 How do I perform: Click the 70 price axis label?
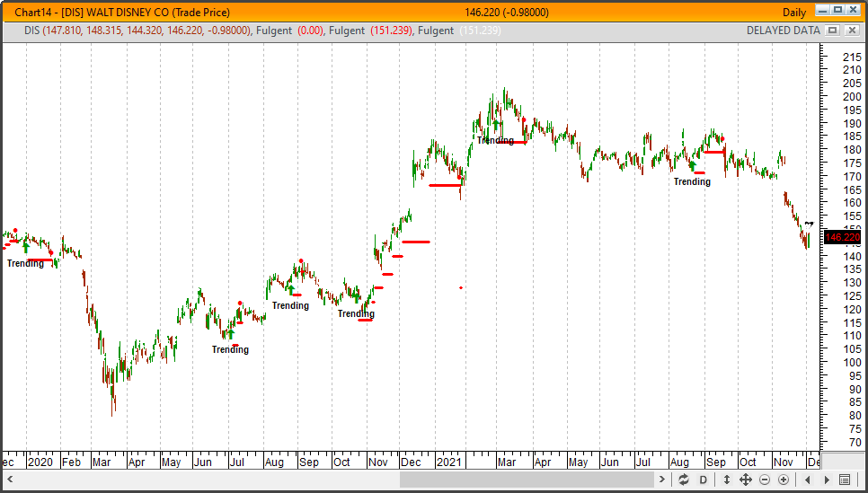coord(855,442)
